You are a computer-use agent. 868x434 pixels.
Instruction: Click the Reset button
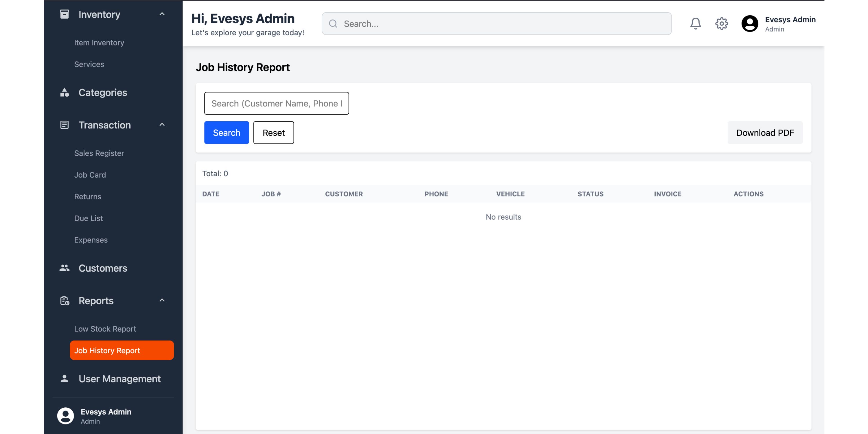pyautogui.click(x=273, y=133)
